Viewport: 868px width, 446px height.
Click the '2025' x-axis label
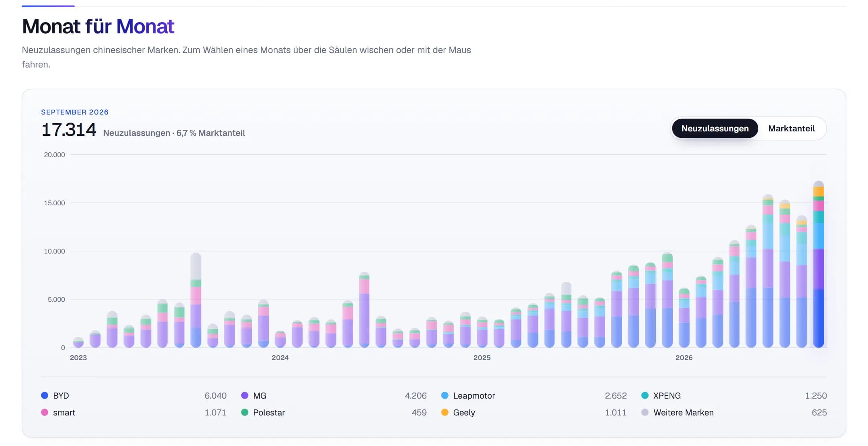pos(482,358)
